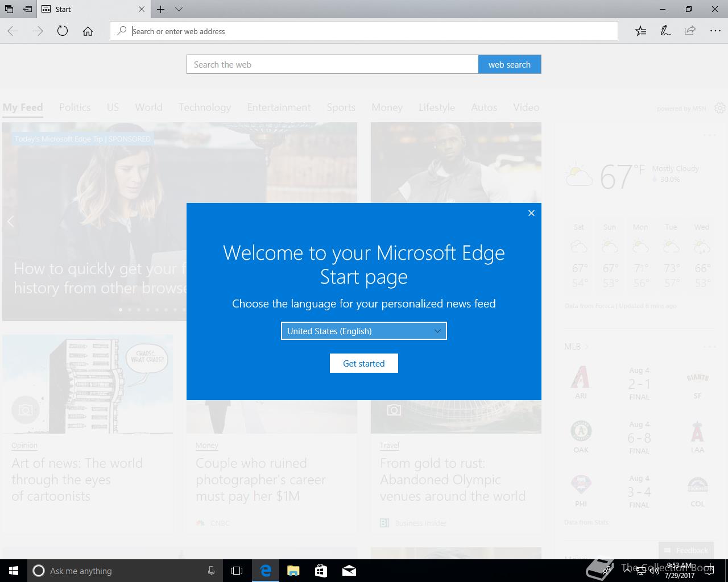
Task: Open the Mail app on the taskbar
Action: pyautogui.click(x=349, y=571)
